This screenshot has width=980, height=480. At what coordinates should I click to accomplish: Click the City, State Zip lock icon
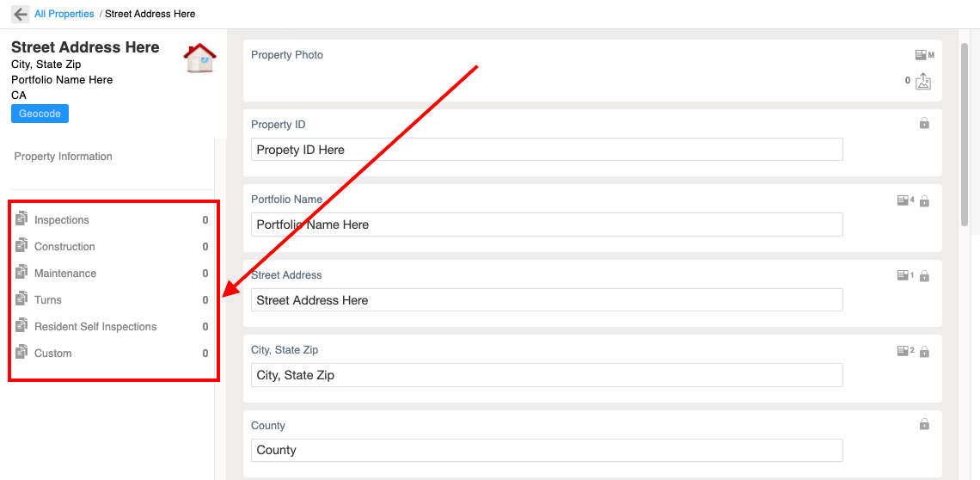(x=924, y=351)
